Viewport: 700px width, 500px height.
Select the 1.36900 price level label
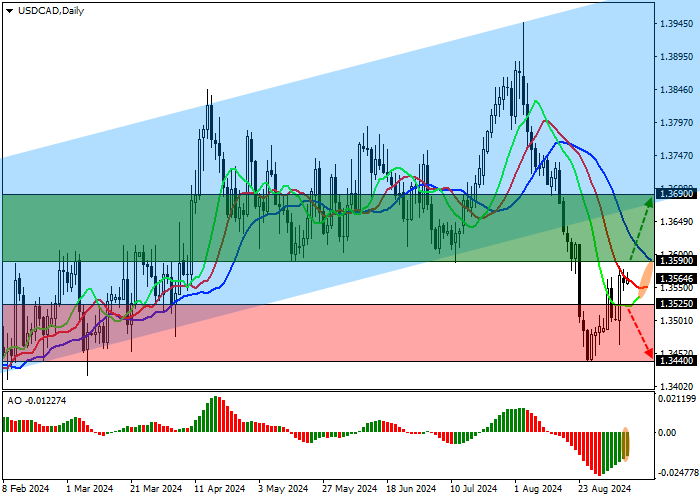tap(676, 193)
